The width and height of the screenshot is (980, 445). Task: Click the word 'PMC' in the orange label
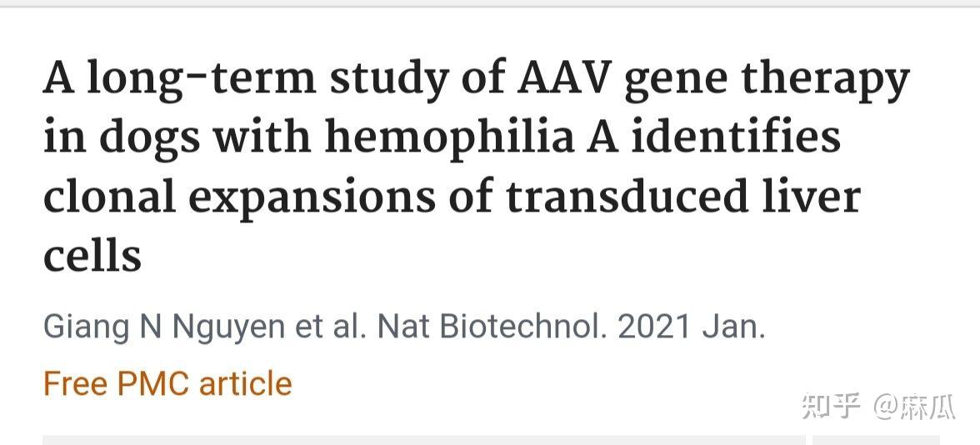[x=152, y=383]
